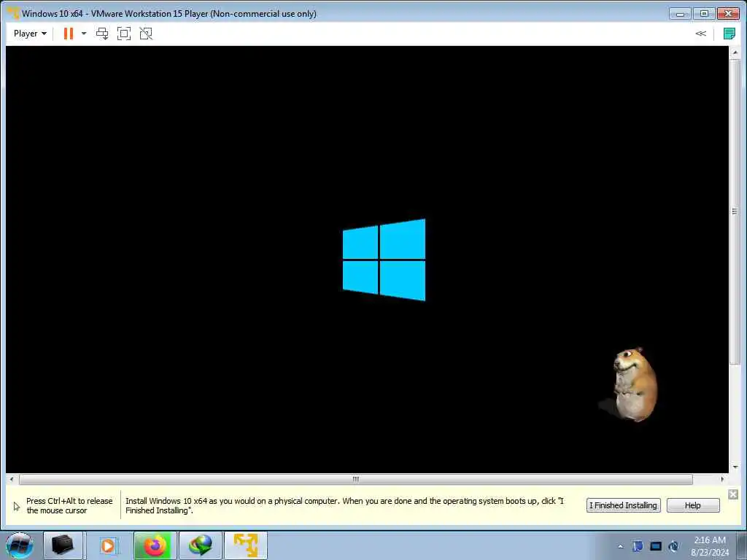The image size is (747, 560).
Task: Maximize the VMware Player window
Action: click(704, 14)
